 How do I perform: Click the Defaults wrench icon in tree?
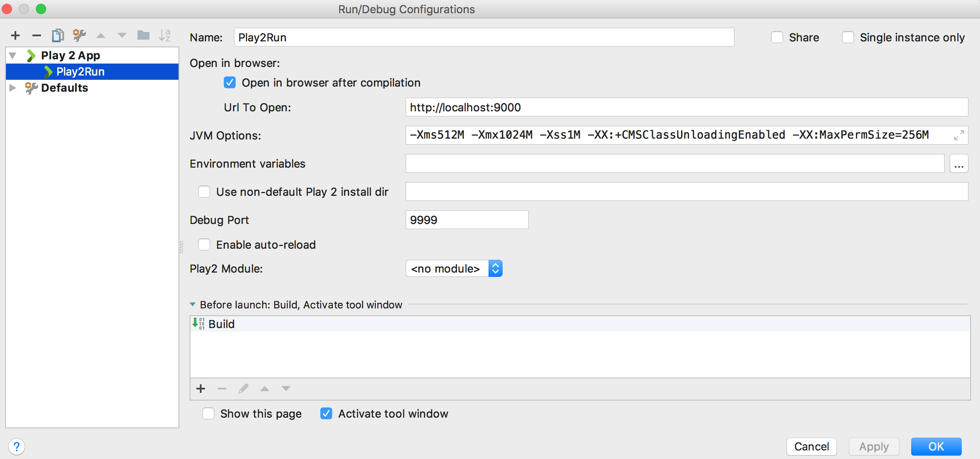coord(31,88)
